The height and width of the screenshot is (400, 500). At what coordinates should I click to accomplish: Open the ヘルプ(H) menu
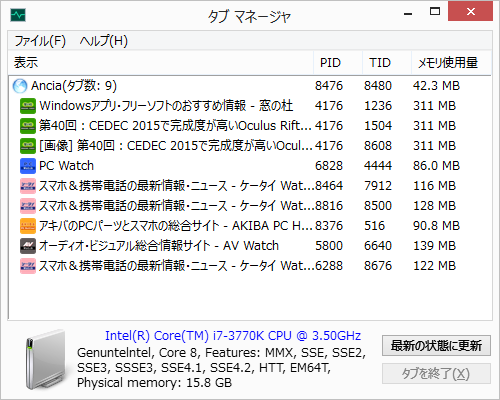(104, 41)
